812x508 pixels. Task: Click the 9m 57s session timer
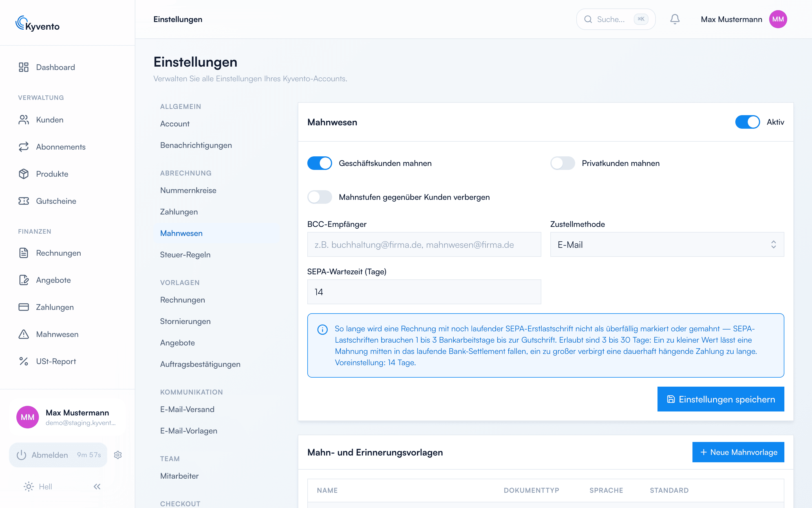tap(89, 455)
